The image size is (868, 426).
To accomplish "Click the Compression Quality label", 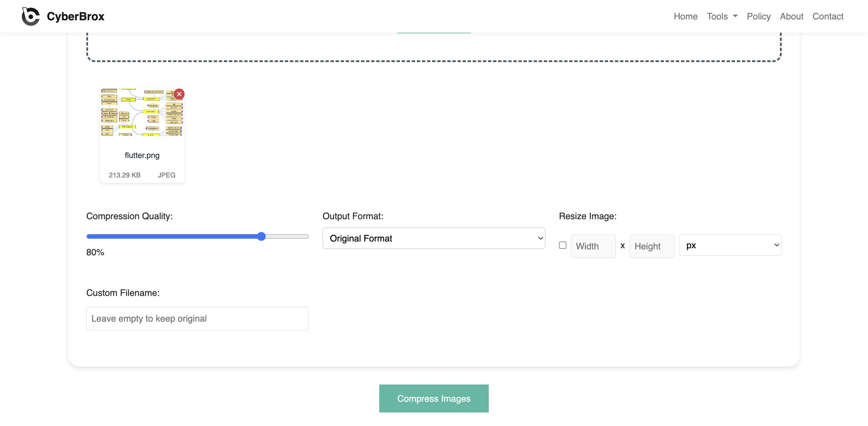I will (130, 216).
